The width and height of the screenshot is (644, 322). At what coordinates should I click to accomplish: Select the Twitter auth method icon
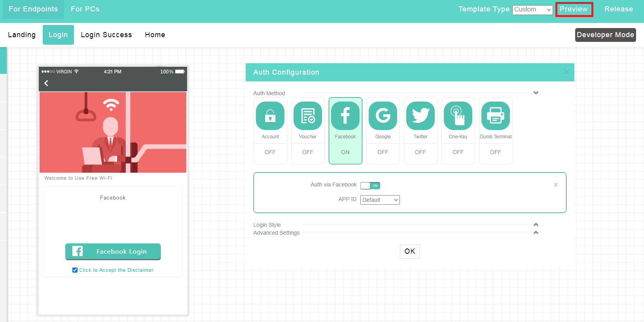click(420, 116)
